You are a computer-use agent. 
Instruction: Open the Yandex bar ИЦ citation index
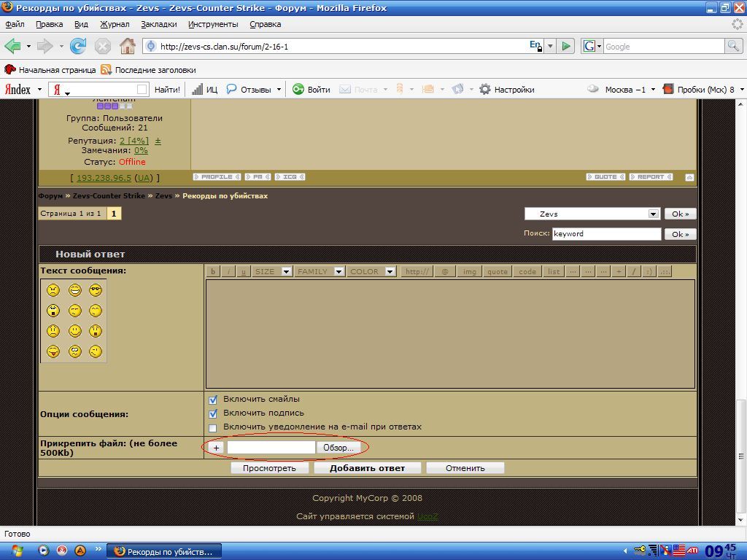pyautogui.click(x=205, y=90)
